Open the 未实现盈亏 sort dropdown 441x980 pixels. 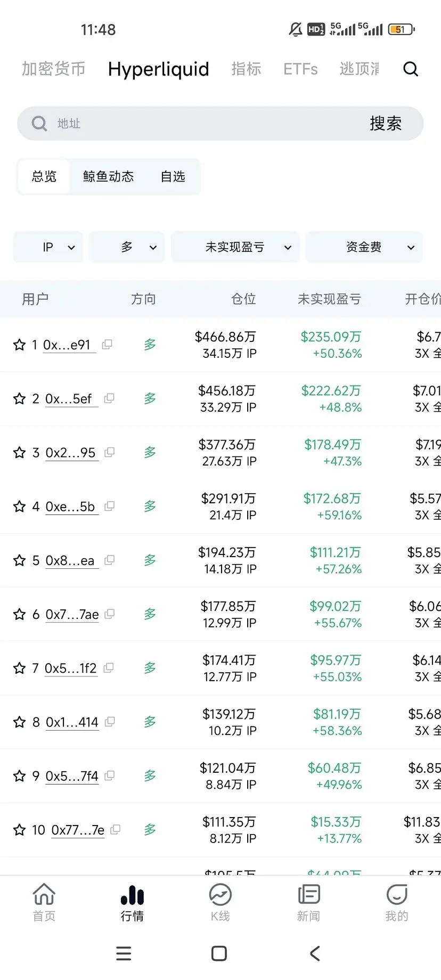[235, 247]
